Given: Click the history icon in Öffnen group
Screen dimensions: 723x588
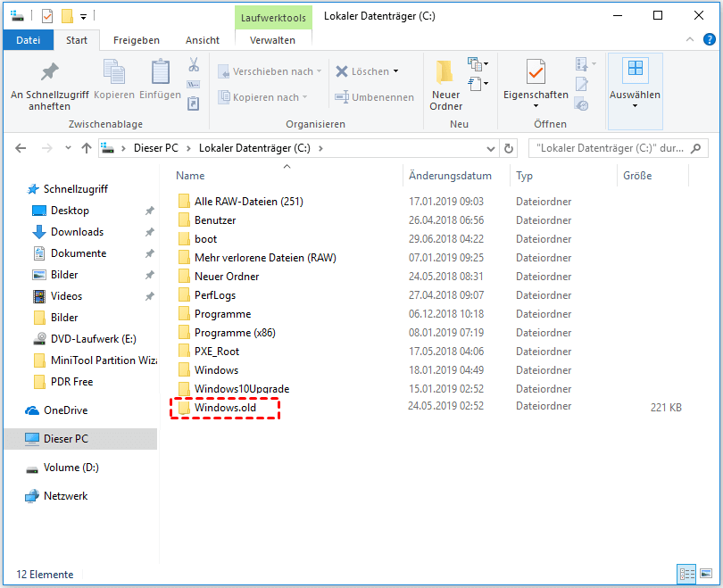Looking at the screenshot, I should pyautogui.click(x=581, y=104).
